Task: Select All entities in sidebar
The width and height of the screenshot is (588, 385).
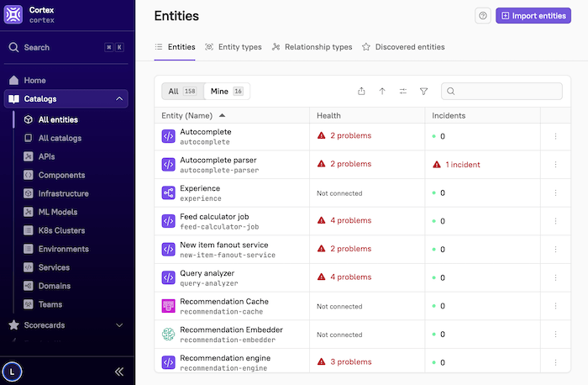Action: [x=58, y=119]
